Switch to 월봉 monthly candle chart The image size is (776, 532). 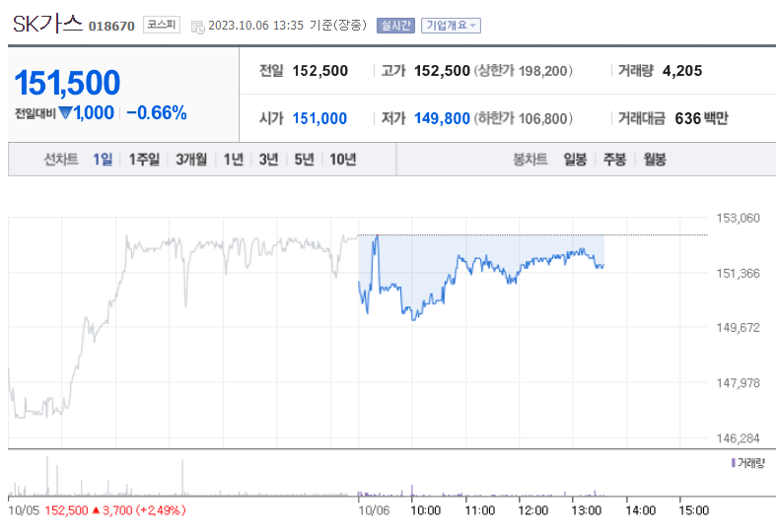click(x=655, y=160)
